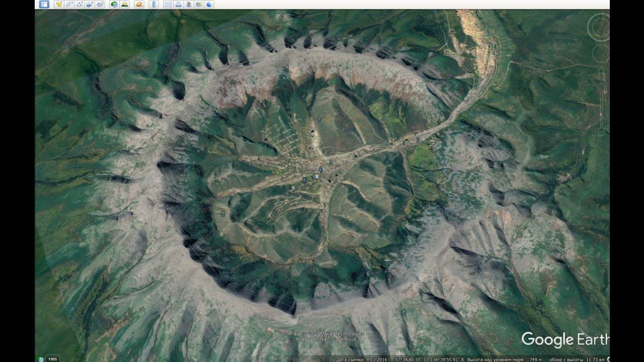The image size is (644, 362).
Task: Click the move joystick circle
Action: click(601, 53)
